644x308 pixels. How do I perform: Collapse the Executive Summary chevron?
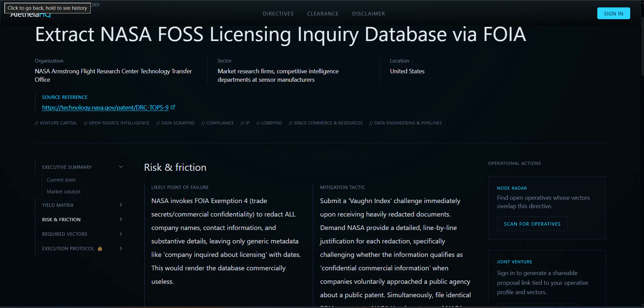pos(121,167)
